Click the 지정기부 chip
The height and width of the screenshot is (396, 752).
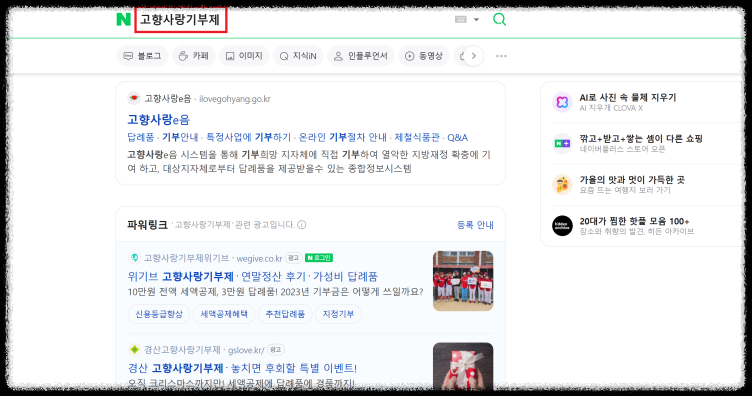tap(338, 314)
